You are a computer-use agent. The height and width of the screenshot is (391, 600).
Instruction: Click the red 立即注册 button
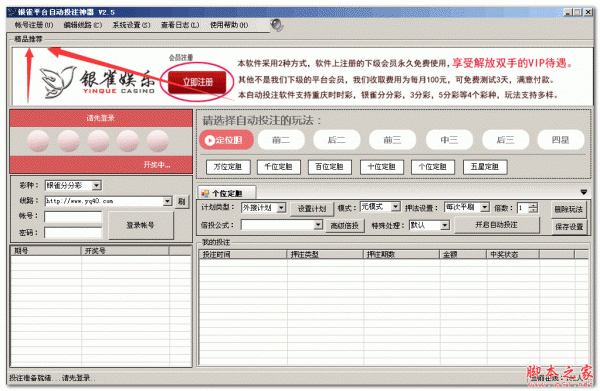[x=197, y=82]
